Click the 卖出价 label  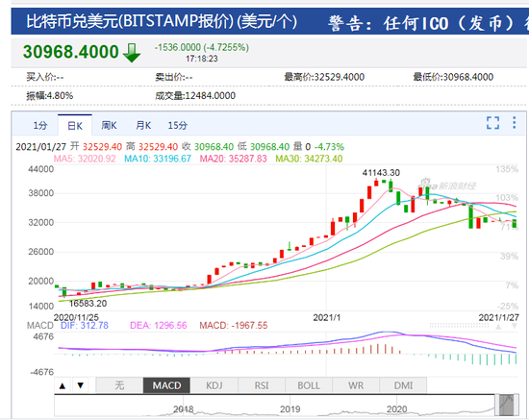click(174, 77)
